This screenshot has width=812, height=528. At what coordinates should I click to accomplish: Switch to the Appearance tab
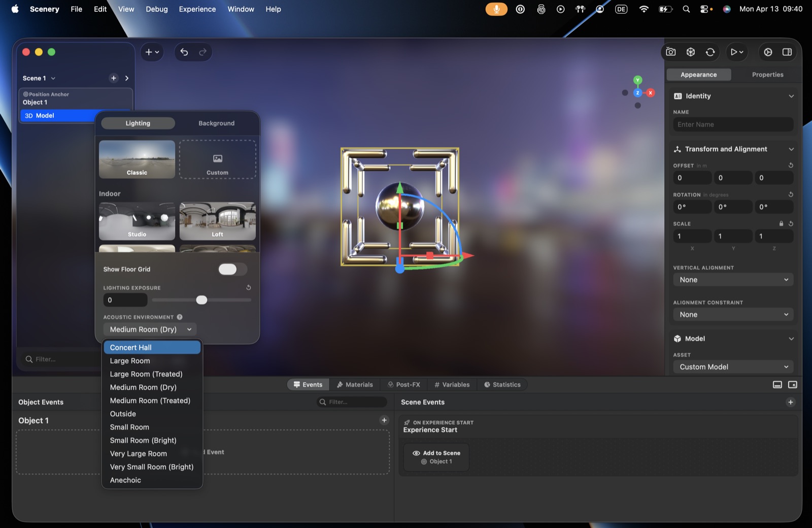click(699, 75)
